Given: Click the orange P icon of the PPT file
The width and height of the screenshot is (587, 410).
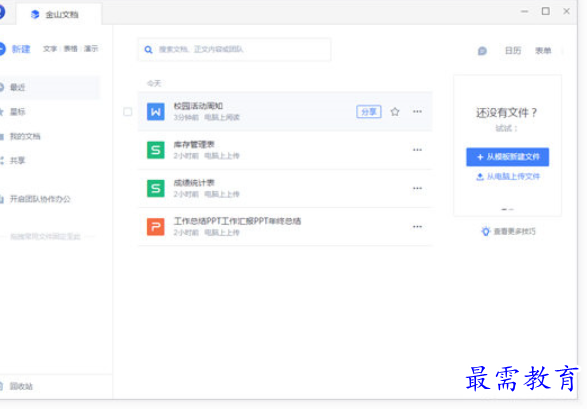Looking at the screenshot, I should (x=155, y=227).
